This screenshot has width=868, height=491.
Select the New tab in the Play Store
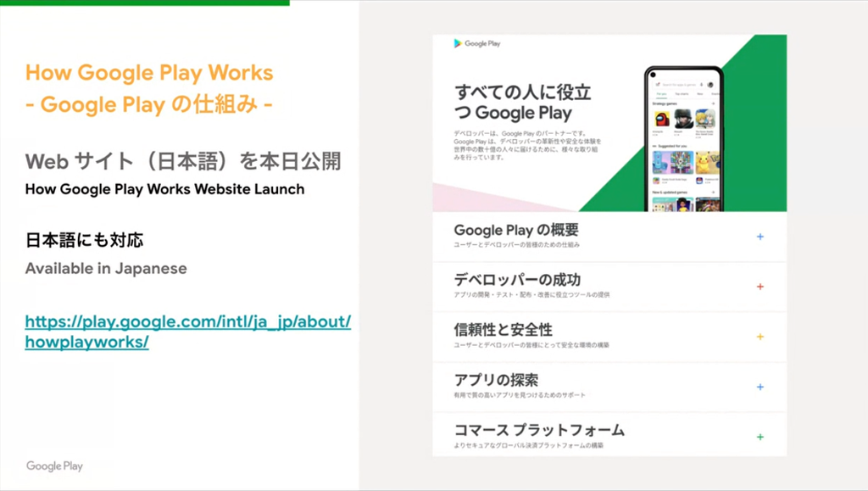[x=700, y=94]
